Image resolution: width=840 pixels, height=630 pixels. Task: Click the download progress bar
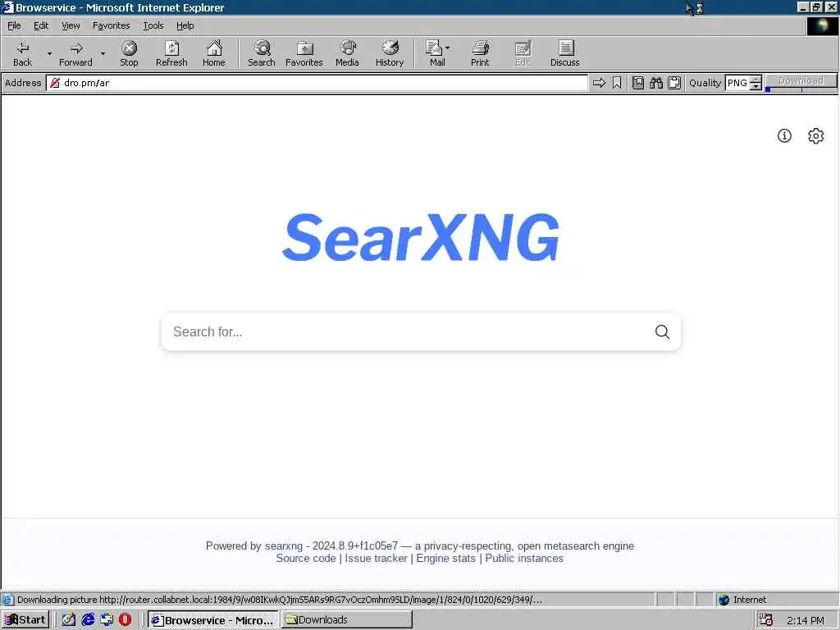point(801,89)
